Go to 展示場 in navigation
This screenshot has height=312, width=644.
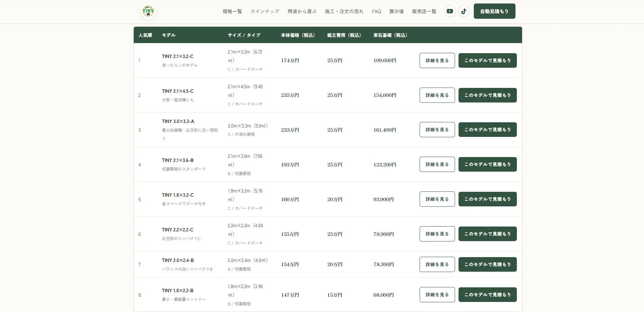(396, 11)
